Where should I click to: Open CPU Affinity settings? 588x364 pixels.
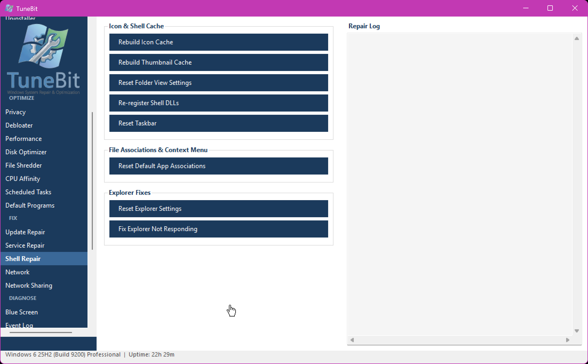coord(44,179)
